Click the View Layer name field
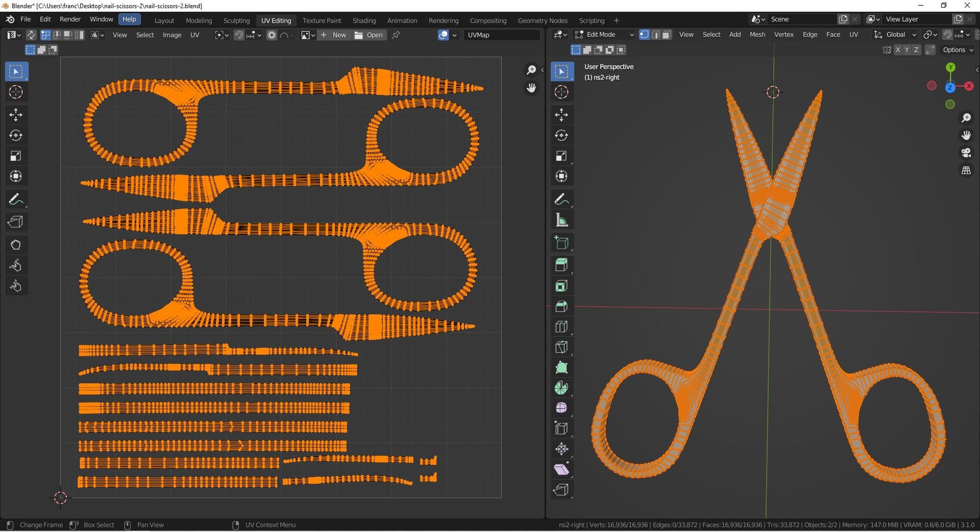980x532 pixels. (x=917, y=19)
